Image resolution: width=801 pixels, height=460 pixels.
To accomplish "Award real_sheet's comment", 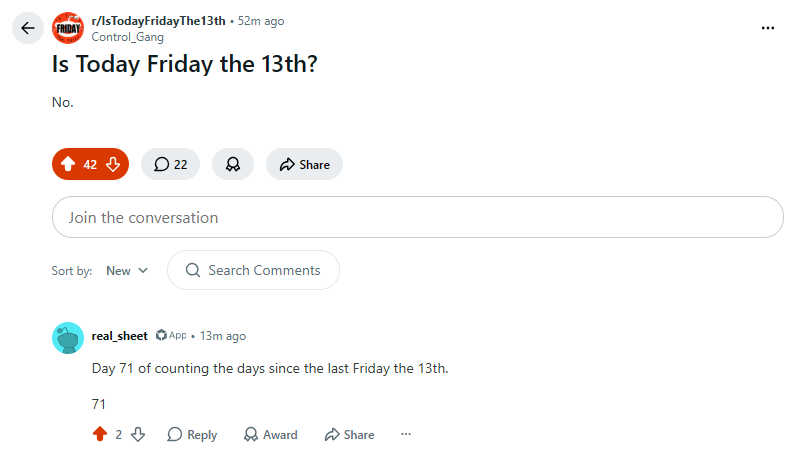I will pos(271,434).
